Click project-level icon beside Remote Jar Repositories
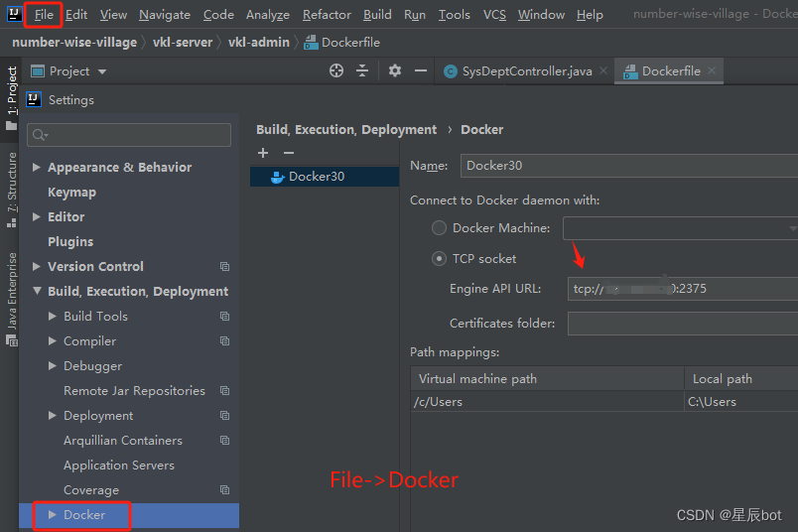Image resolution: width=798 pixels, height=532 pixels. coord(224,391)
